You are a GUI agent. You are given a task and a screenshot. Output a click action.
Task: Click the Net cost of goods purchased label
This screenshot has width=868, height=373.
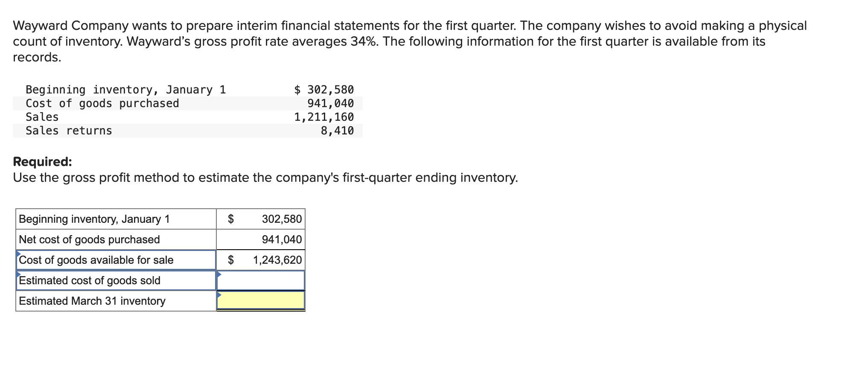(89, 239)
